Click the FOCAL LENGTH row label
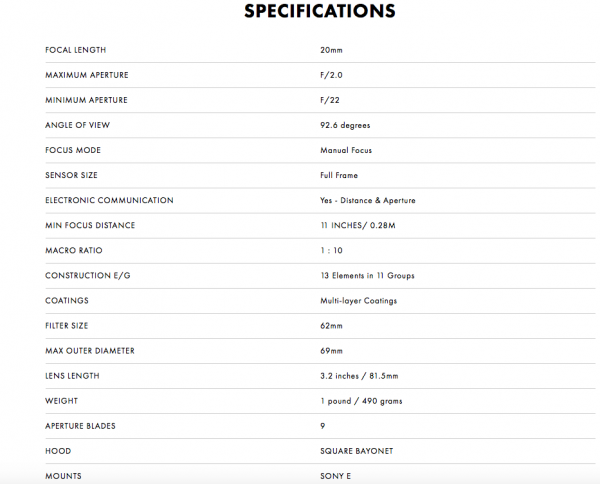Image resolution: width=600 pixels, height=484 pixels. click(x=76, y=50)
